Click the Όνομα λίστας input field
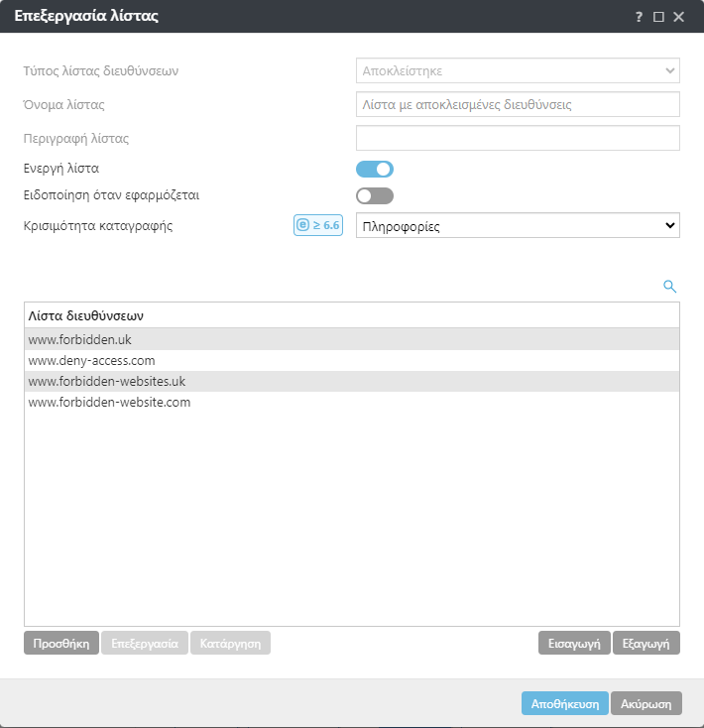704x728 pixels. [517, 104]
